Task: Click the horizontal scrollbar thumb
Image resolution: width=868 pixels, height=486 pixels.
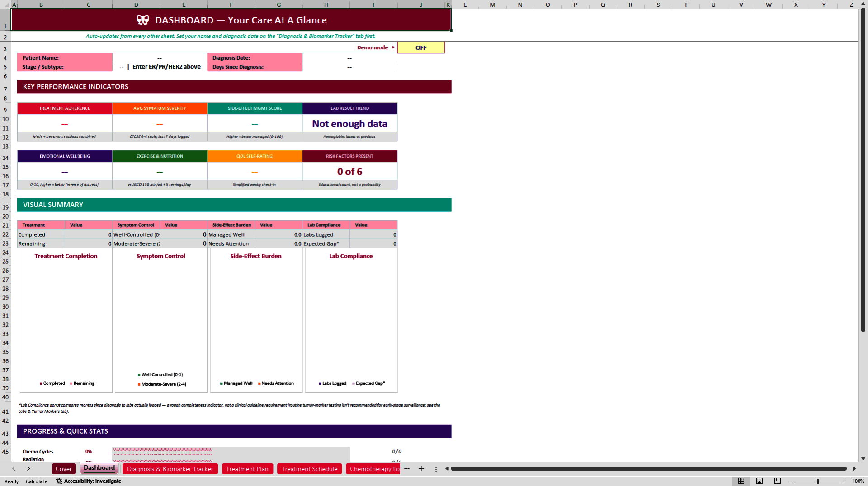Action: point(649,469)
